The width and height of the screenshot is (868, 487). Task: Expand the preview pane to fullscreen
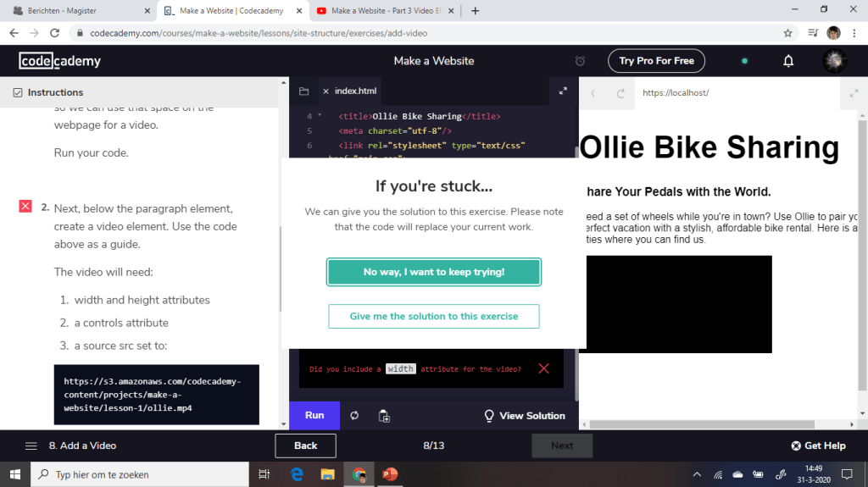pos(853,93)
